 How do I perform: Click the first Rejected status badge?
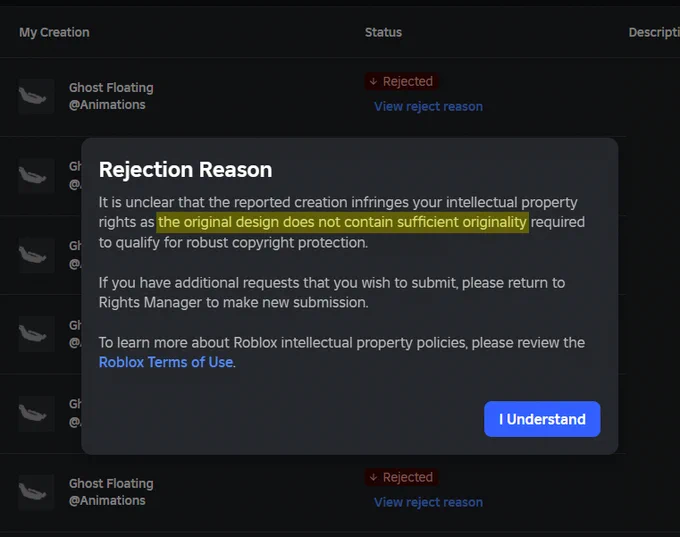402,82
